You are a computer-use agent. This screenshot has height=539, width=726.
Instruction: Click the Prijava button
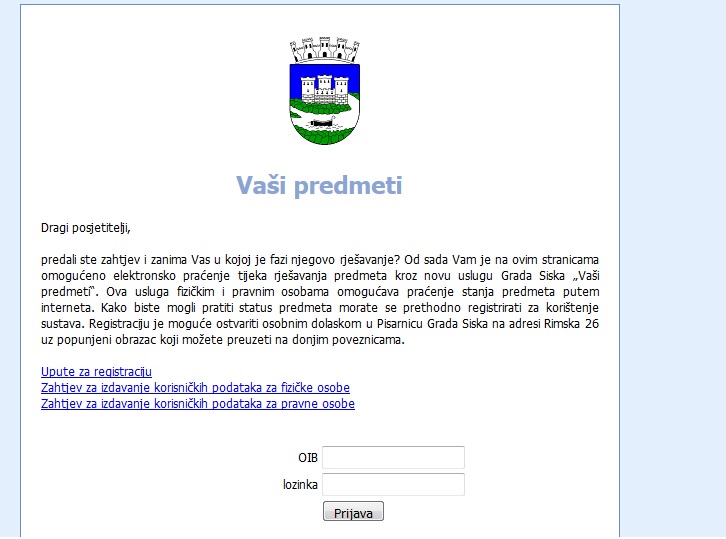click(x=353, y=511)
